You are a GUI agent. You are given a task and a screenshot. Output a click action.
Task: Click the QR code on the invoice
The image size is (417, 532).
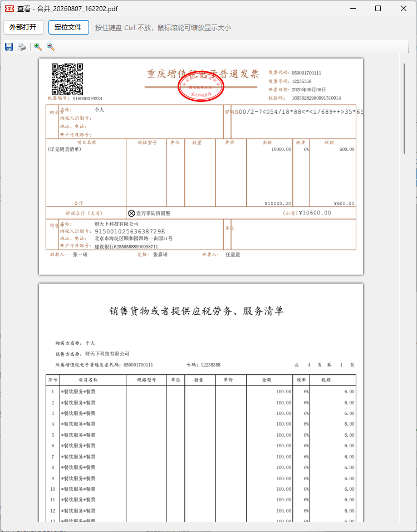click(67, 79)
